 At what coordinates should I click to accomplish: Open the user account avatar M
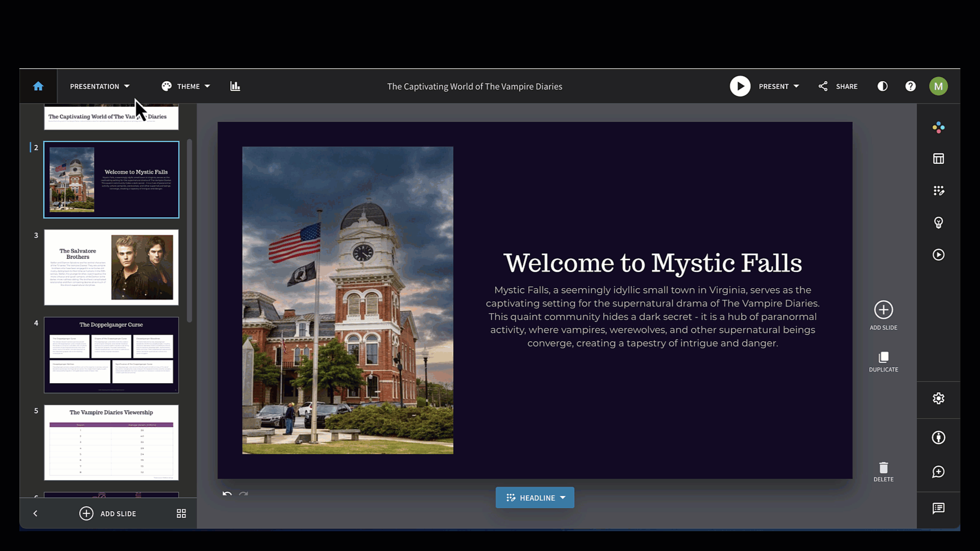coord(938,86)
